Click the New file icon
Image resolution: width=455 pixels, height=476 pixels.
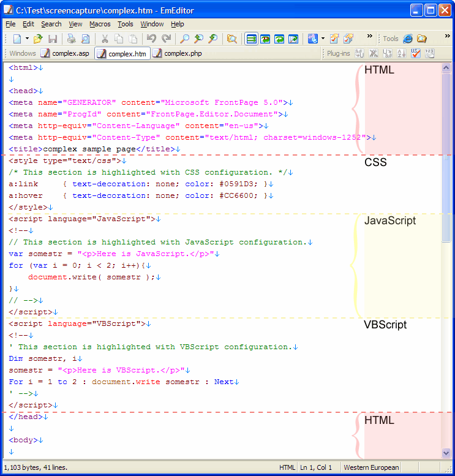click(x=17, y=39)
